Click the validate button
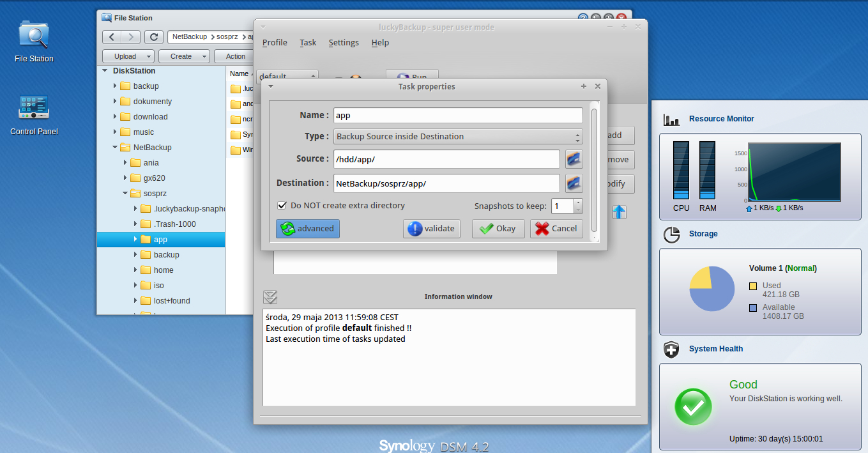Viewport: 868px width, 453px height. [432, 229]
